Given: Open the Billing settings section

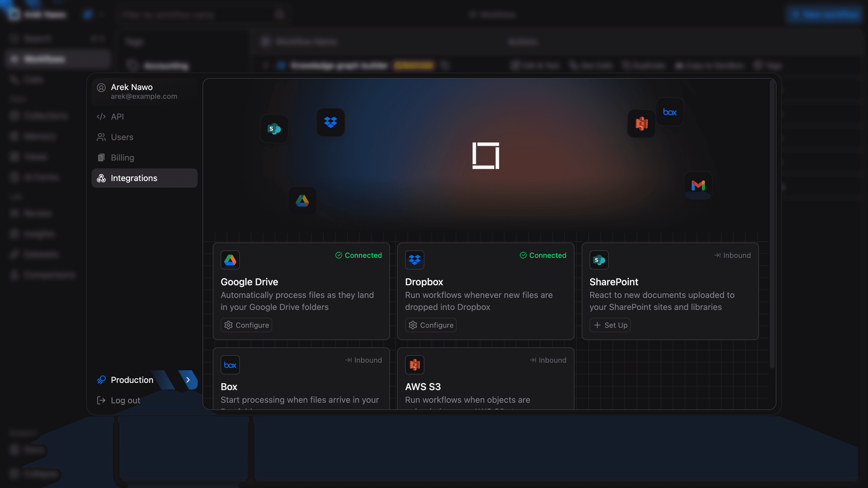Looking at the screenshot, I should [144, 158].
